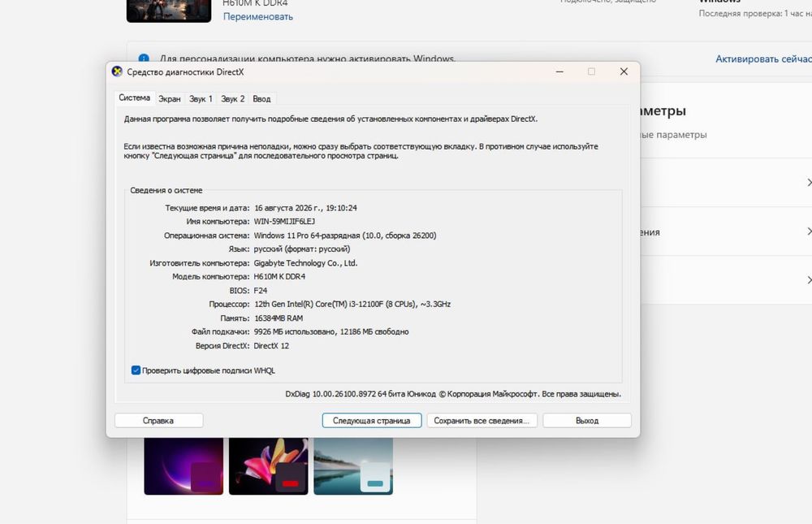Image resolution: width=812 pixels, height=524 pixels.
Task: Click the DxDiag 10.00.26100.8972 version footer text
Action: (453, 394)
